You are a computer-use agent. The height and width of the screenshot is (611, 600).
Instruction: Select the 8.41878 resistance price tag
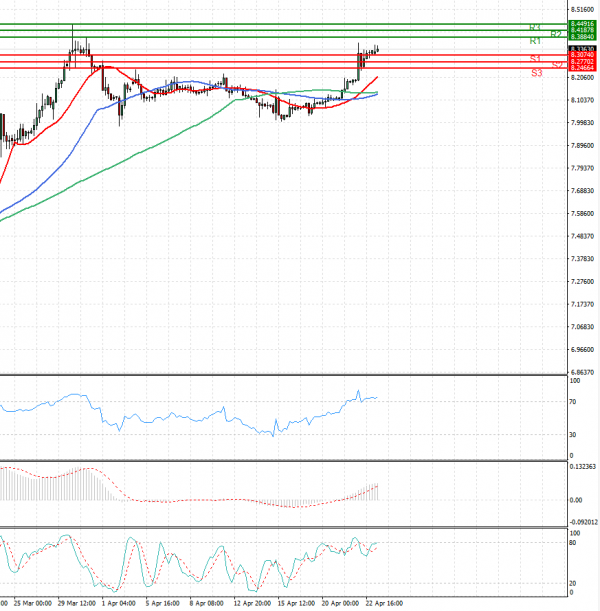click(x=582, y=30)
